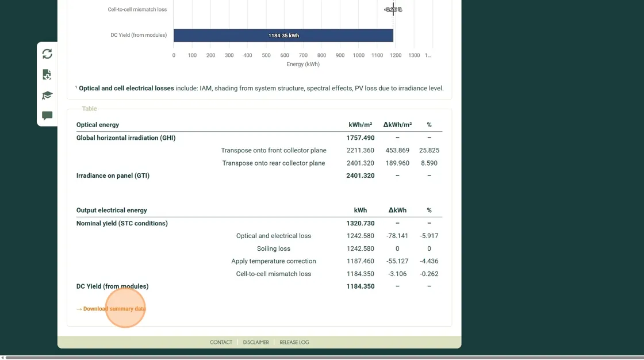
Task: Click the Soiling loss row label
Action: tap(274, 248)
